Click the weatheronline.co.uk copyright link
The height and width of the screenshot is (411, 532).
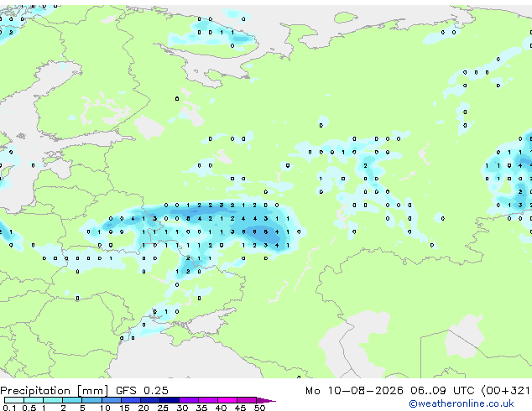[462, 403]
